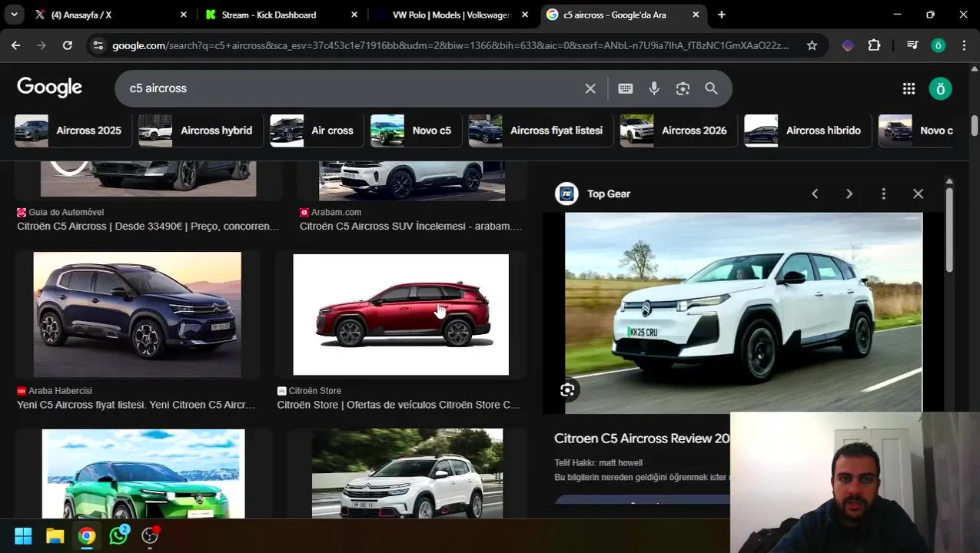The image size is (980, 553).
Task: Open the Google logo homepage link
Action: coord(49,88)
